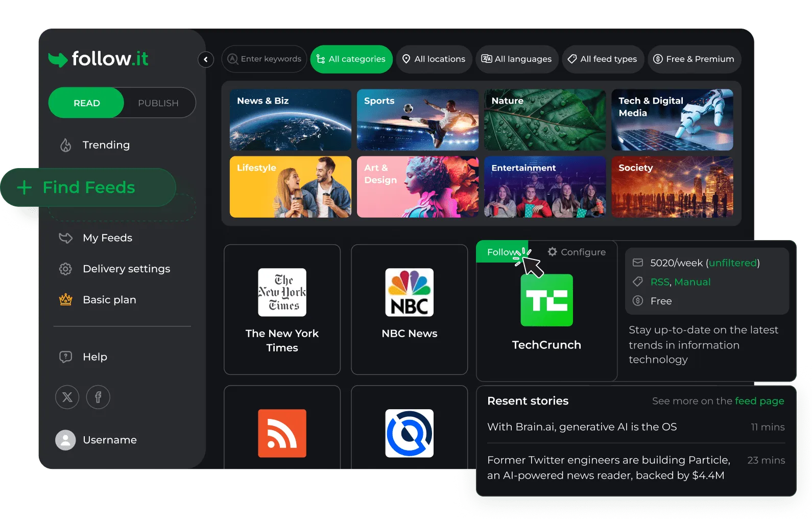Click the Facebook icon in sidebar

[98, 397]
